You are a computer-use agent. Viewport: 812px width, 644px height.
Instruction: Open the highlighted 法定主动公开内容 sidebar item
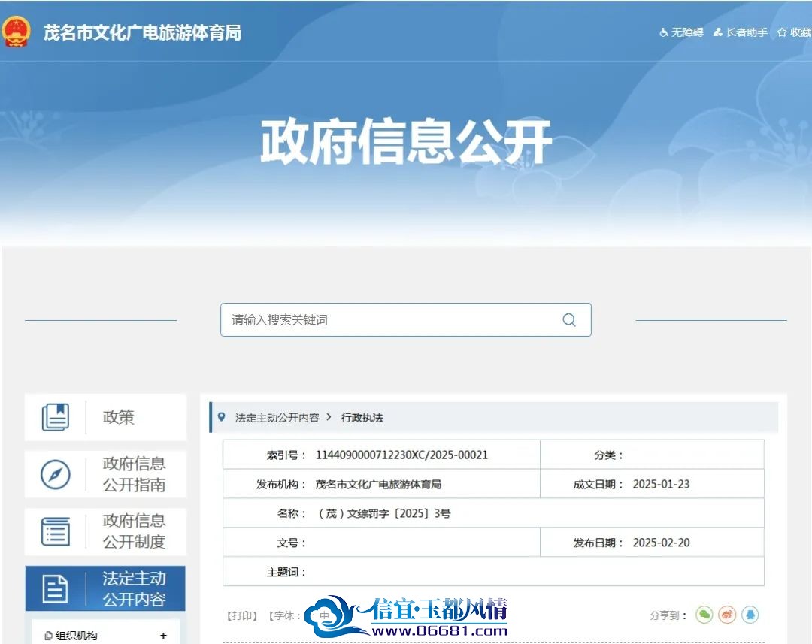point(106,588)
